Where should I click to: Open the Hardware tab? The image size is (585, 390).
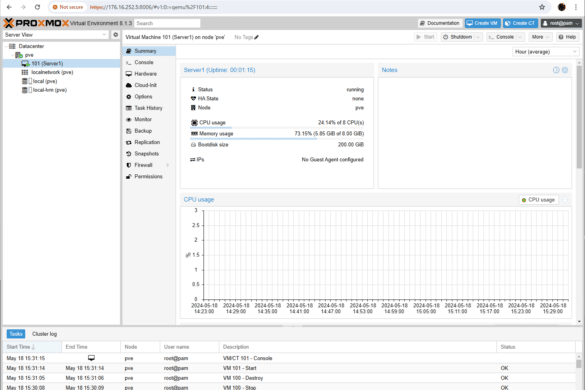(149, 74)
